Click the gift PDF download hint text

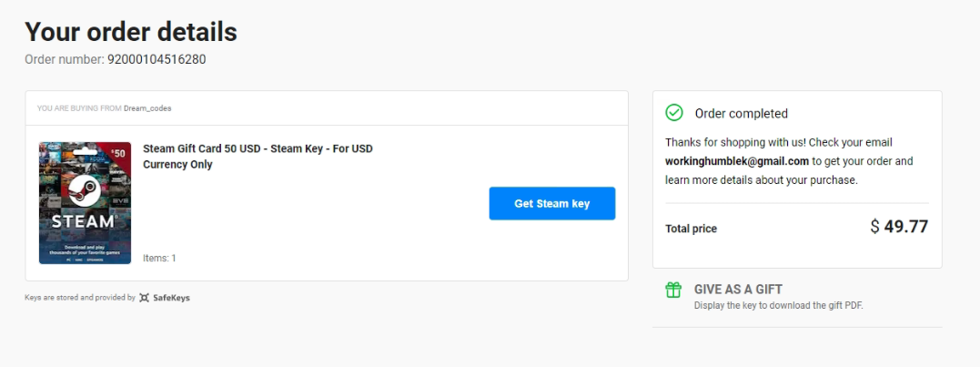778,305
